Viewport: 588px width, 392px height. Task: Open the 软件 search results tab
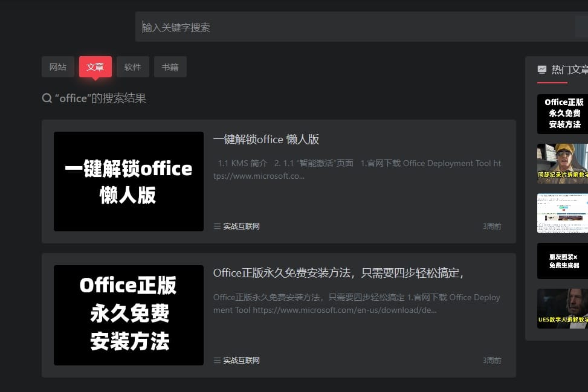[x=132, y=67]
